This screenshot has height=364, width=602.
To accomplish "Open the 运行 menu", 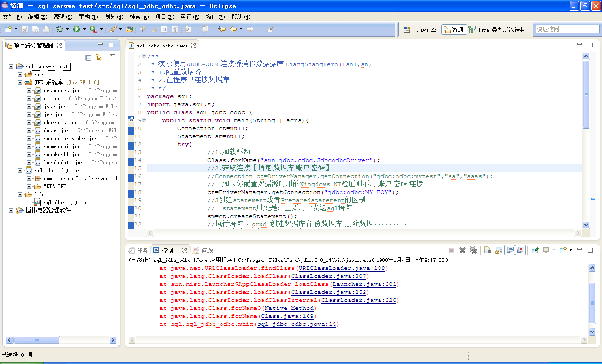I will coord(190,17).
